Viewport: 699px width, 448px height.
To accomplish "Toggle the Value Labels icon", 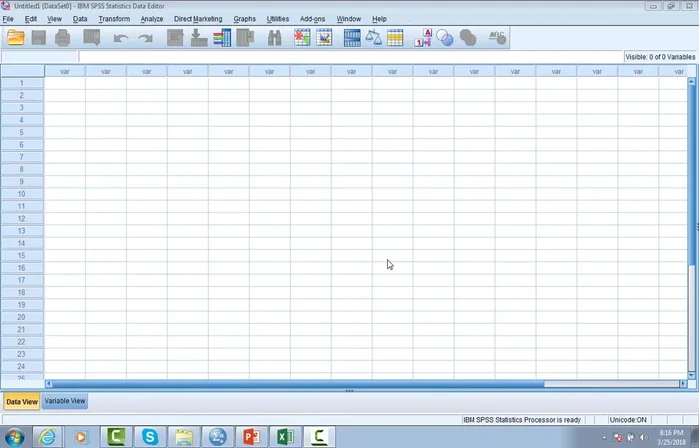I will pos(423,38).
